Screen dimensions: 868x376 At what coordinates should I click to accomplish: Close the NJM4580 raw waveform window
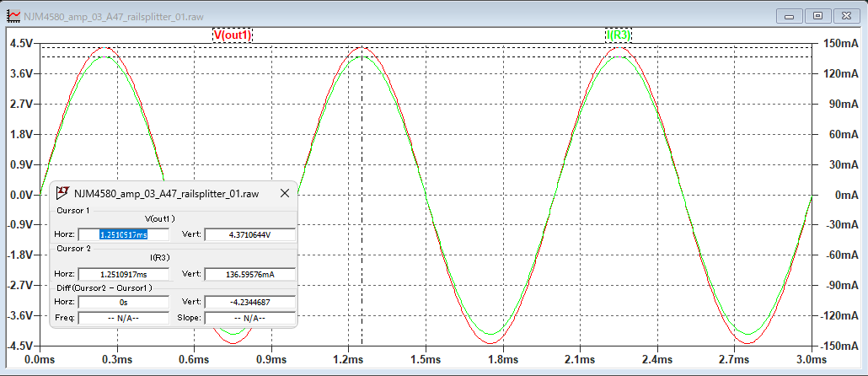845,15
